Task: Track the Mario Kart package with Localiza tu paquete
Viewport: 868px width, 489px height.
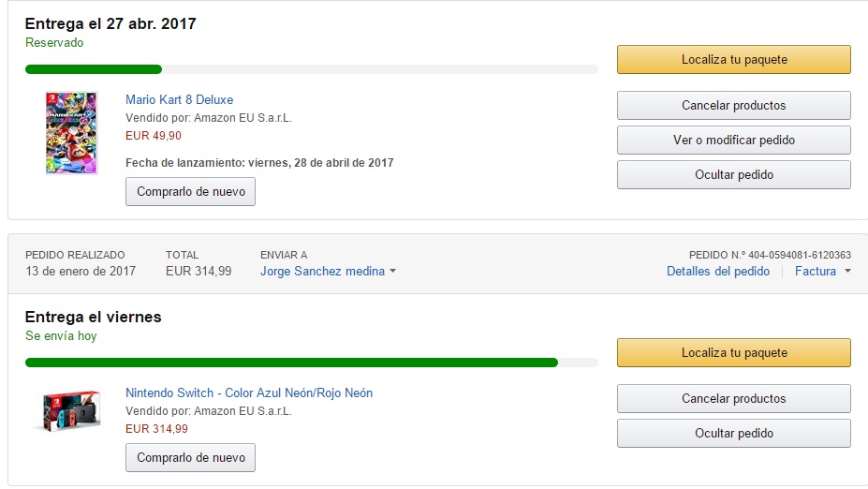Action: 733,60
